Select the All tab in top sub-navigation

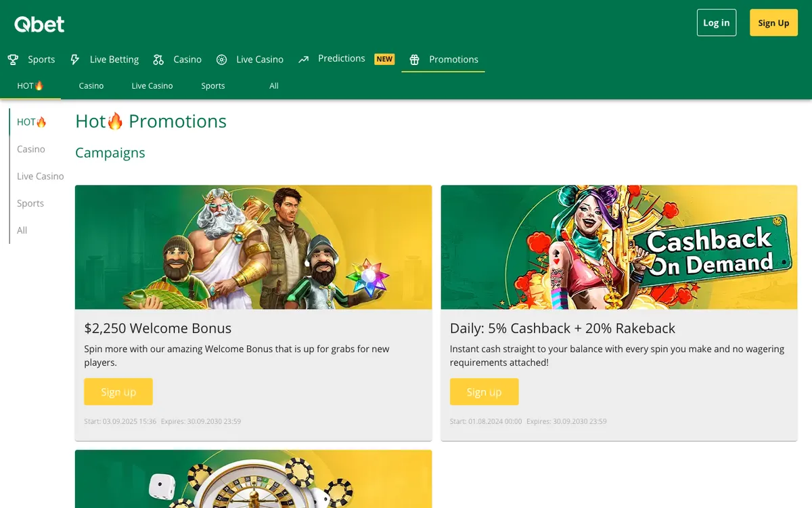[x=274, y=86]
